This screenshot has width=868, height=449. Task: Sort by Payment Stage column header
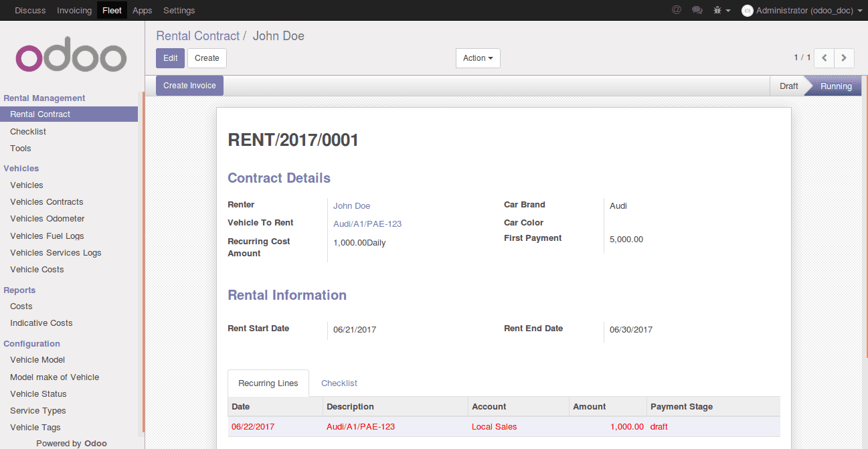pyautogui.click(x=713, y=407)
